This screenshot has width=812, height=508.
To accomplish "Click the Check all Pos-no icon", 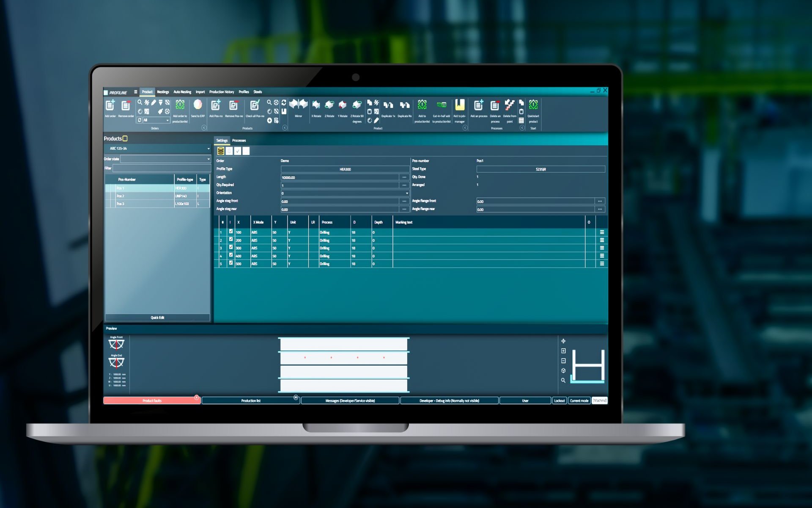I will (x=255, y=105).
